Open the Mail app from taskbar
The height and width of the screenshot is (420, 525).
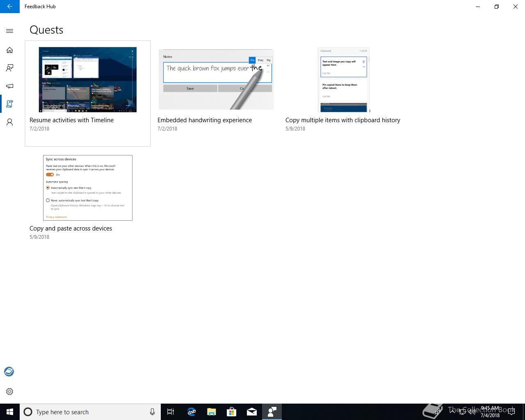pyautogui.click(x=252, y=412)
